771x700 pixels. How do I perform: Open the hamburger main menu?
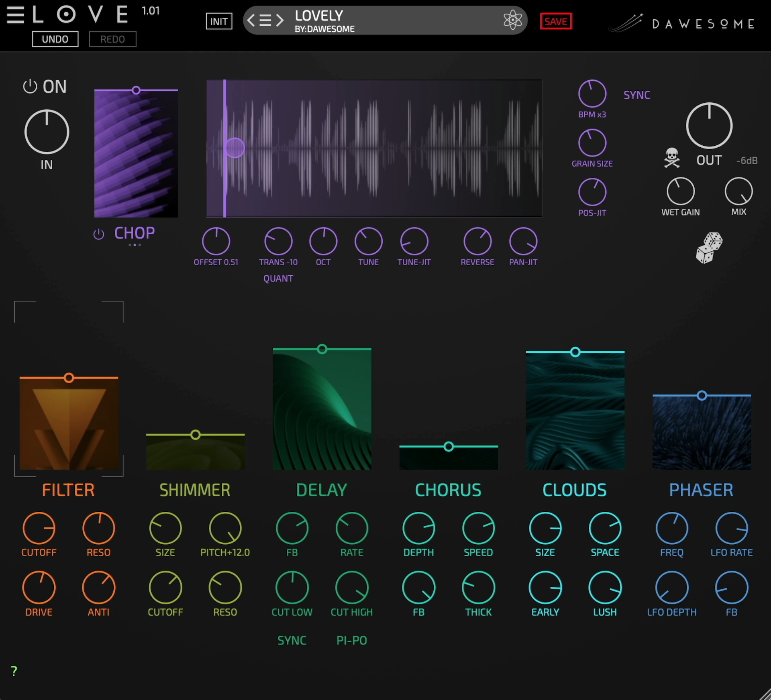(15, 15)
